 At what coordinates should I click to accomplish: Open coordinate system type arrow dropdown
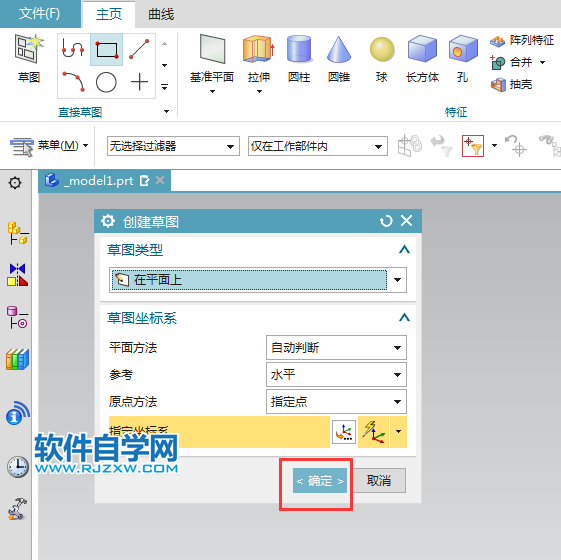tap(399, 432)
